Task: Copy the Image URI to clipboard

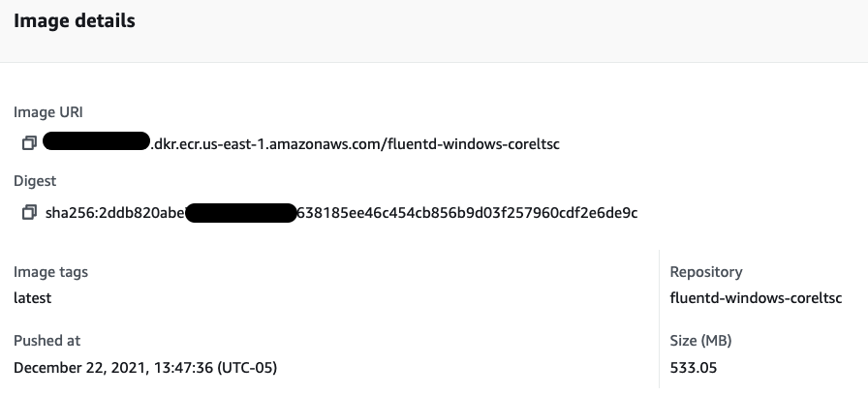Action: (x=29, y=143)
